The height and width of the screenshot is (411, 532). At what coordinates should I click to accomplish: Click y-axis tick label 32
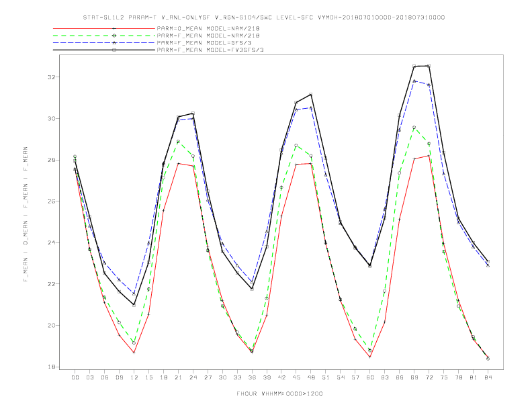tap(51, 77)
